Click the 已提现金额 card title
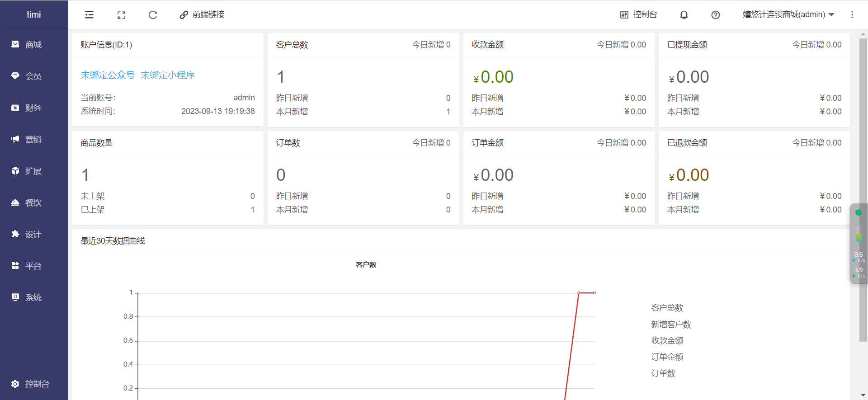Viewport: 868px width, 400px height. (x=687, y=45)
